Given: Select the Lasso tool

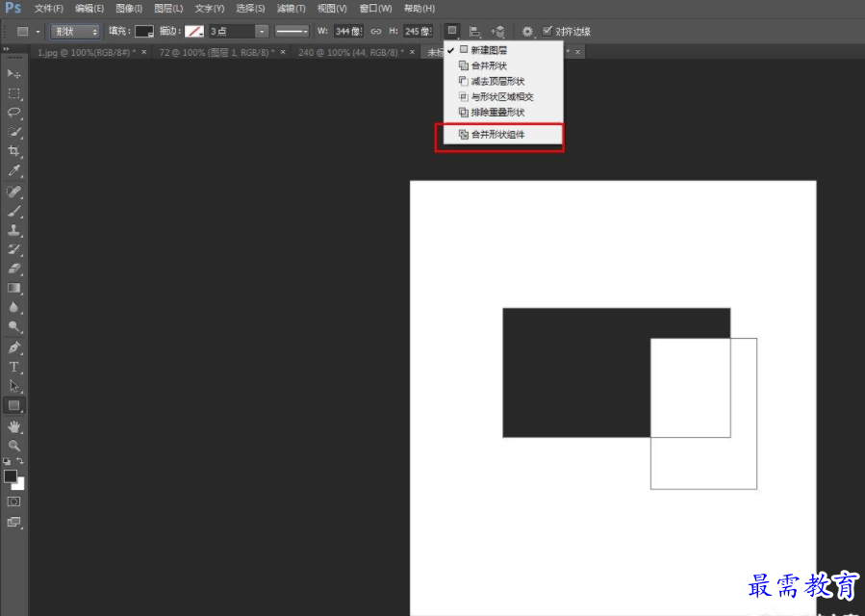Looking at the screenshot, I should pos(14,113).
